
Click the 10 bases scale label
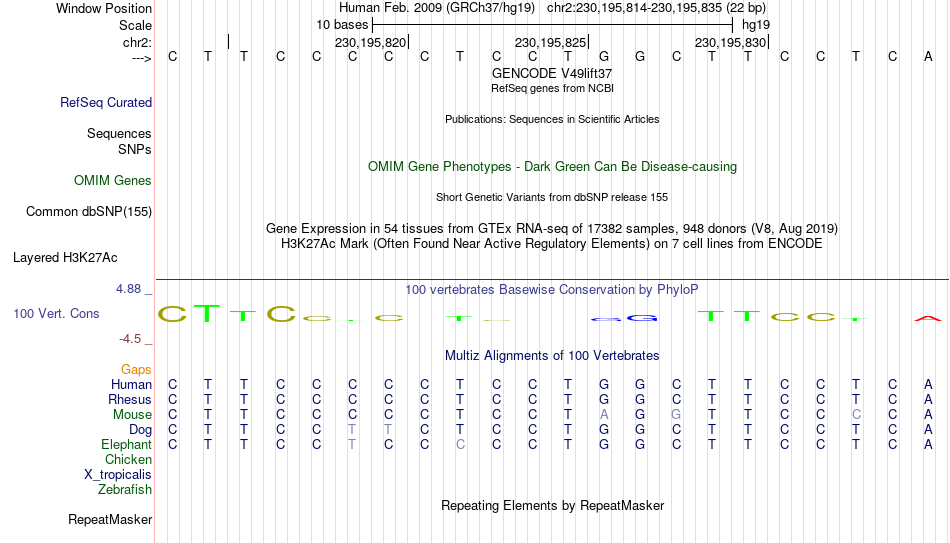tap(342, 25)
